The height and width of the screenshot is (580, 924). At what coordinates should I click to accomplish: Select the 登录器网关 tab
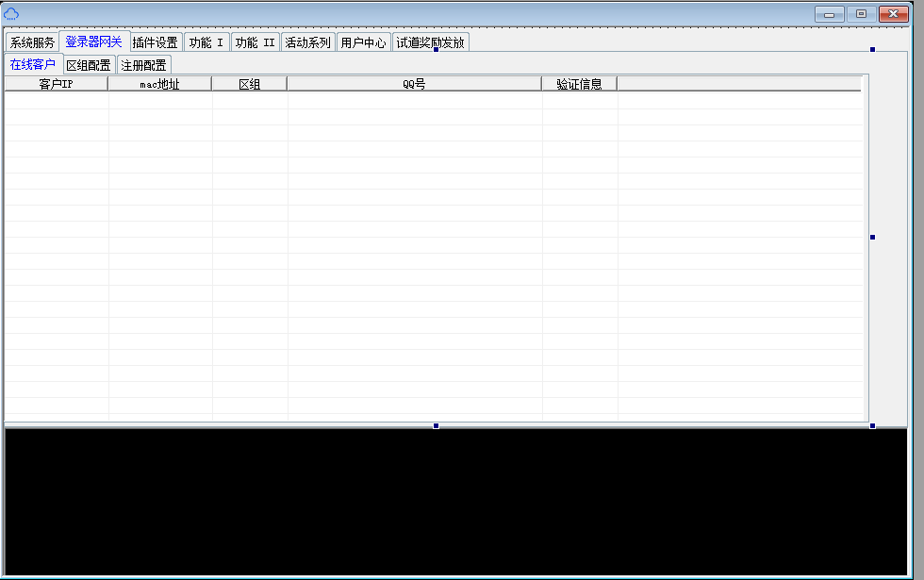pos(93,42)
